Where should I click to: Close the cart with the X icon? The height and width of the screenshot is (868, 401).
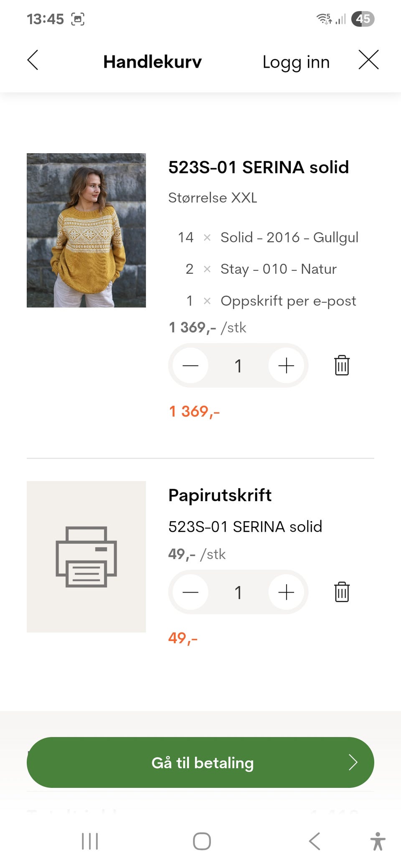click(x=368, y=60)
